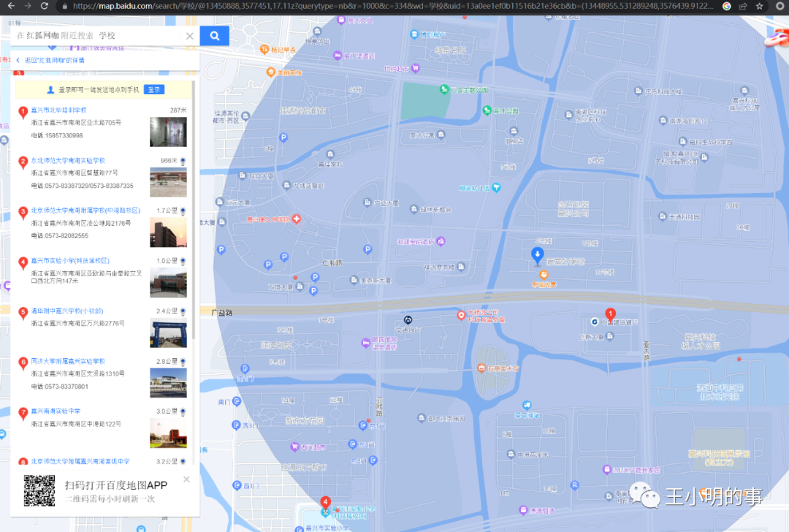The height and width of the screenshot is (532, 789).
Task: Click the blue search magnifier button
Action: pos(214,36)
